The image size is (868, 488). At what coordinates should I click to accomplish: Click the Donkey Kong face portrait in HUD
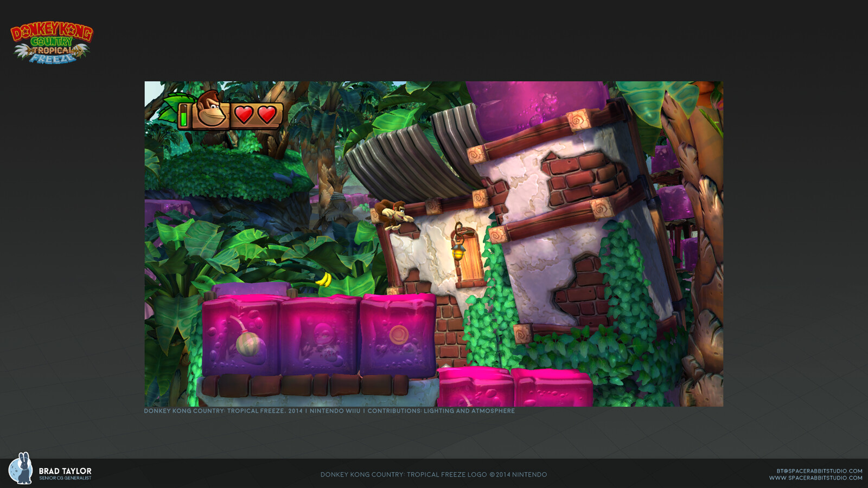[211, 111]
